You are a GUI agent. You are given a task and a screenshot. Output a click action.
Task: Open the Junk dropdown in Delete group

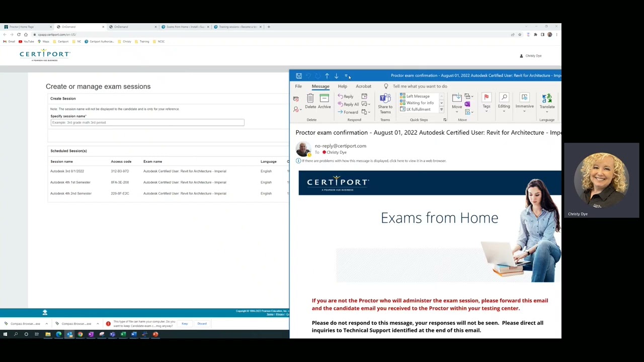[x=297, y=109]
